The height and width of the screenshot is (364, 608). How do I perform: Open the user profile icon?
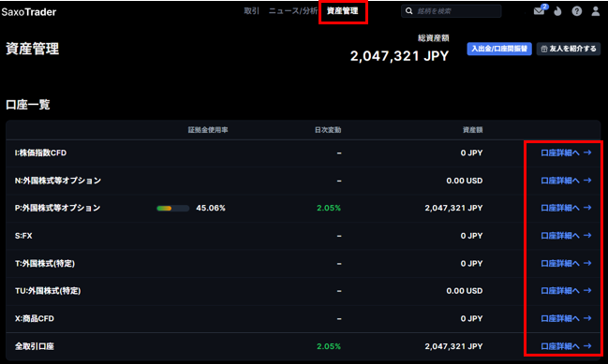point(595,11)
